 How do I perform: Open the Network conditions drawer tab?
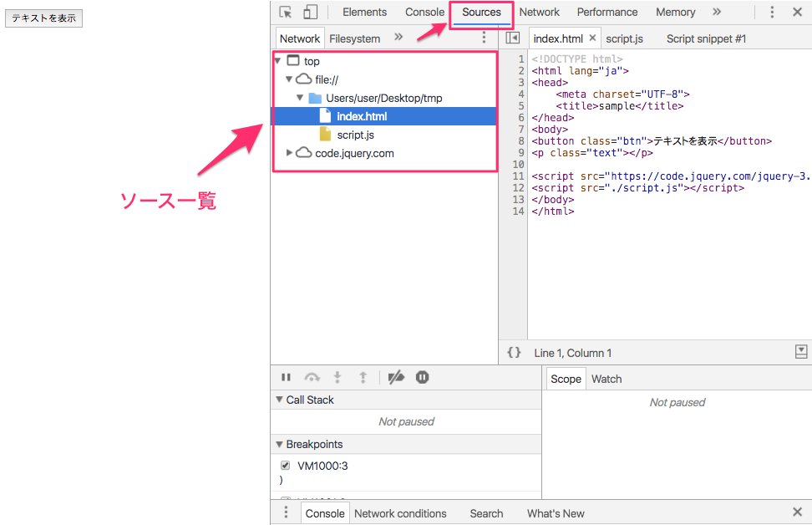coord(400,513)
